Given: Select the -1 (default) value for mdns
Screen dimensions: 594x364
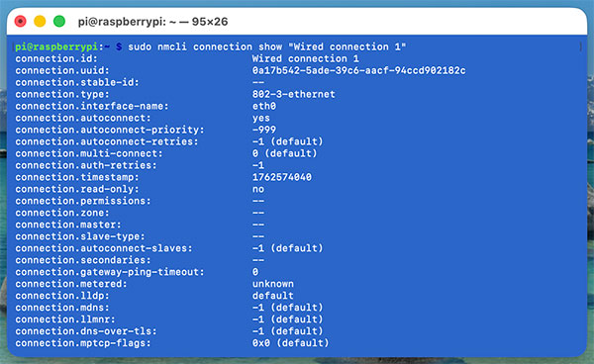Looking at the screenshot, I should (x=287, y=308).
